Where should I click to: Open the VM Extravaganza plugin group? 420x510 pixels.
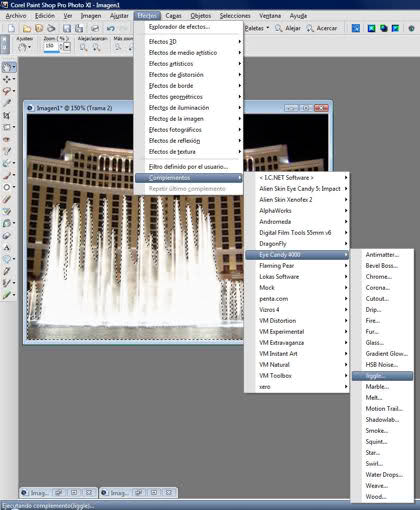(x=297, y=343)
